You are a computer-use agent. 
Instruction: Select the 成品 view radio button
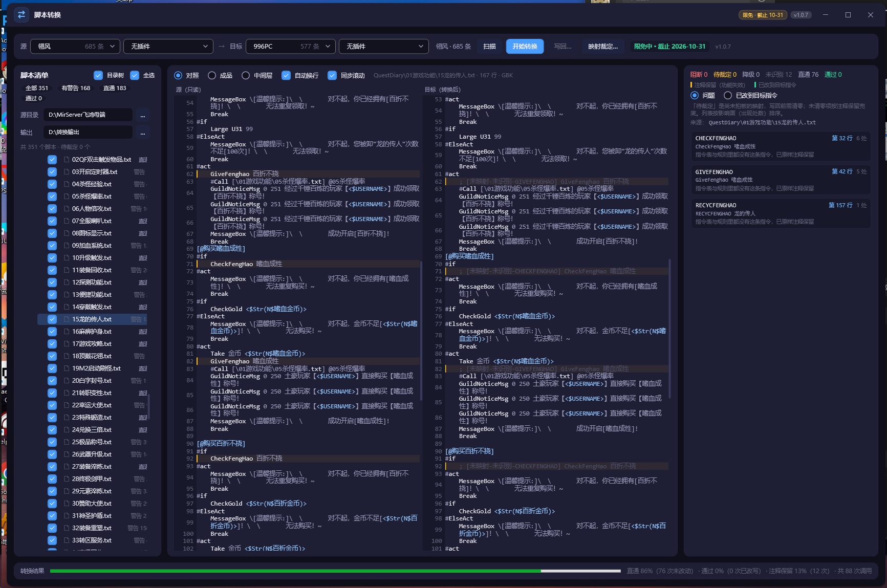click(212, 75)
